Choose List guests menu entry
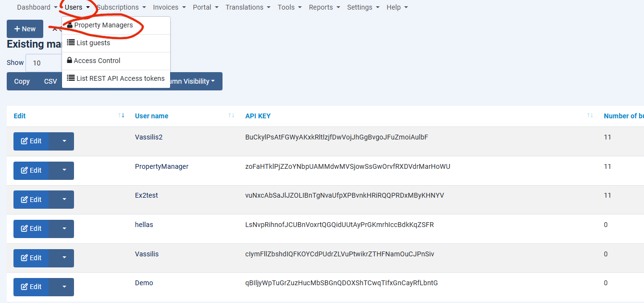The image size is (644, 303). 116,43
